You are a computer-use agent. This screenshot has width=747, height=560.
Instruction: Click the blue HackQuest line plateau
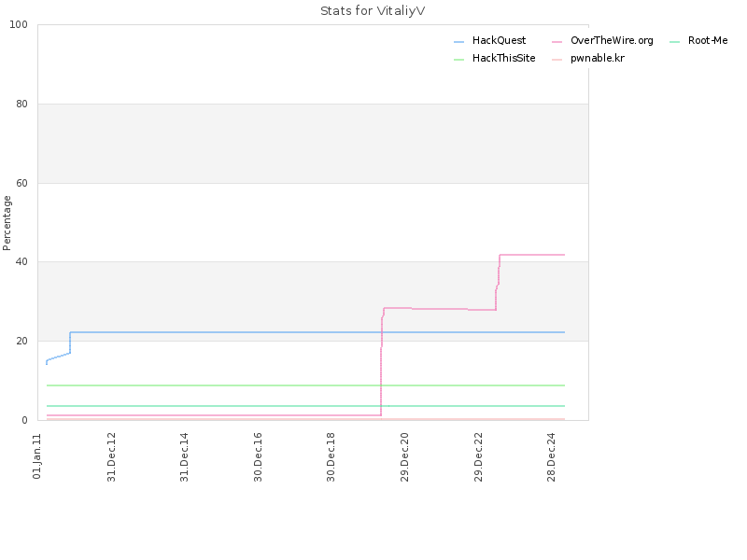(317, 332)
